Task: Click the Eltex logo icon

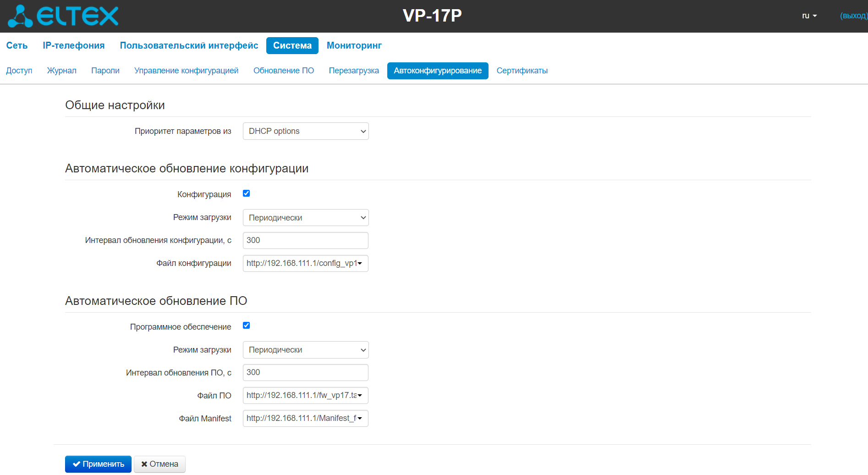Action: click(20, 16)
